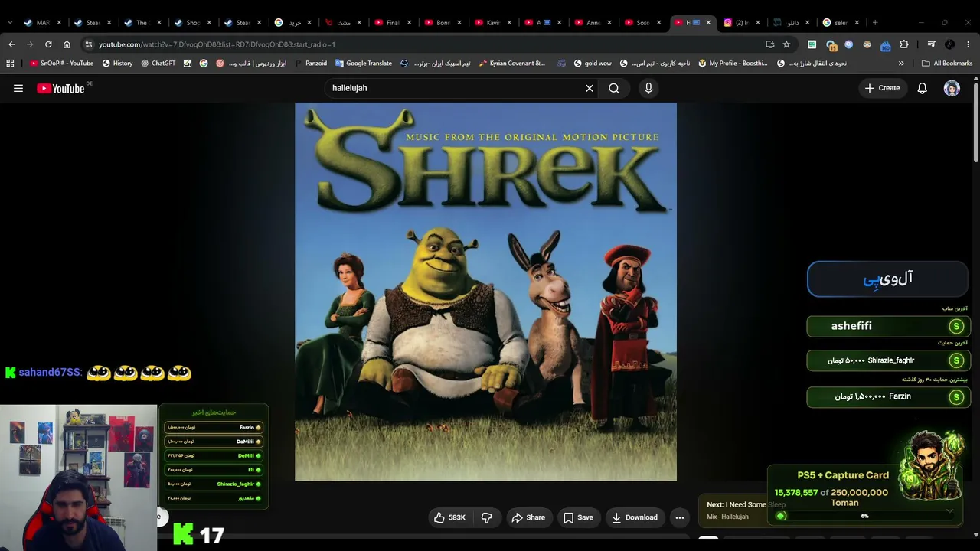Screen dimensions: 980x551
Task: Switch to the Instagram tab
Action: (742, 23)
